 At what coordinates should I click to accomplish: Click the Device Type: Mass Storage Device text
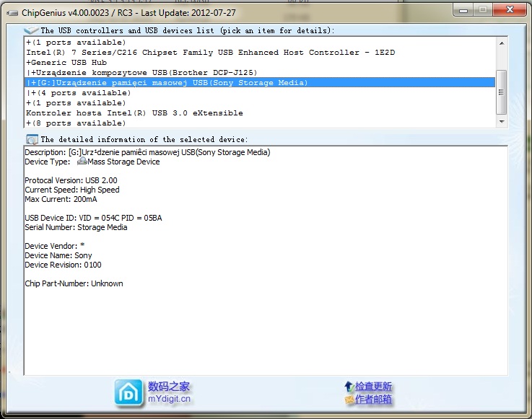(92, 162)
